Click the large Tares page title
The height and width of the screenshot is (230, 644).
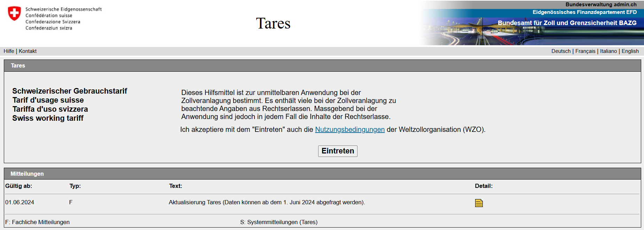(x=273, y=23)
